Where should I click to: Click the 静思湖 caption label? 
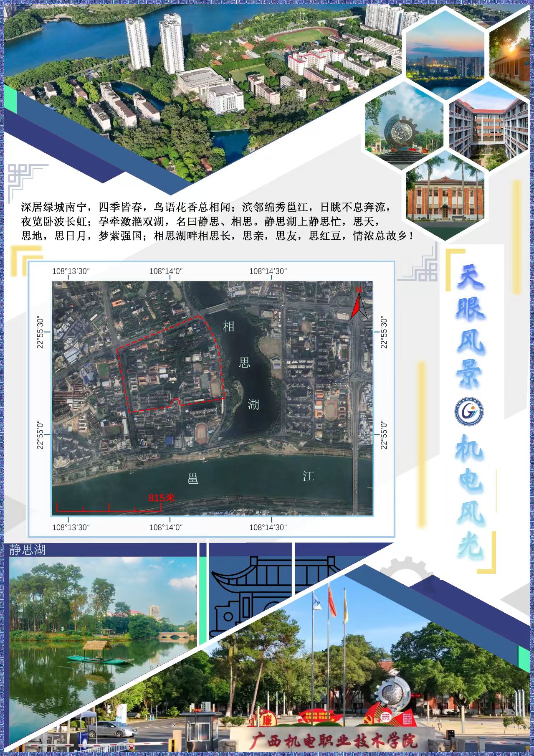pyautogui.click(x=28, y=550)
